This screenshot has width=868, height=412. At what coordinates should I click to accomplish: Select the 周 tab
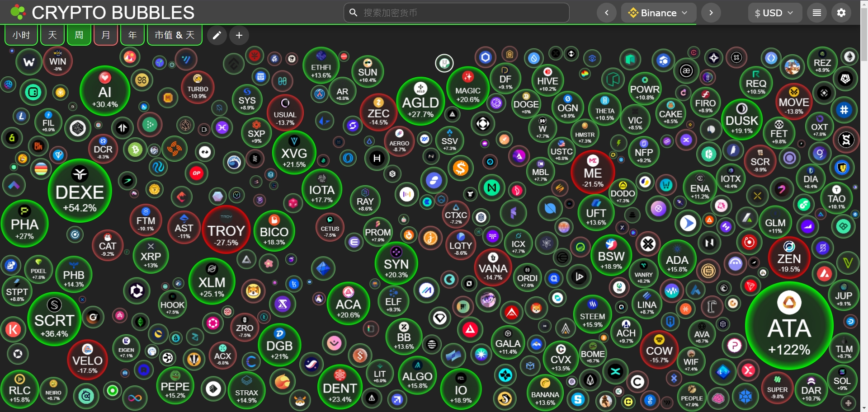click(79, 35)
